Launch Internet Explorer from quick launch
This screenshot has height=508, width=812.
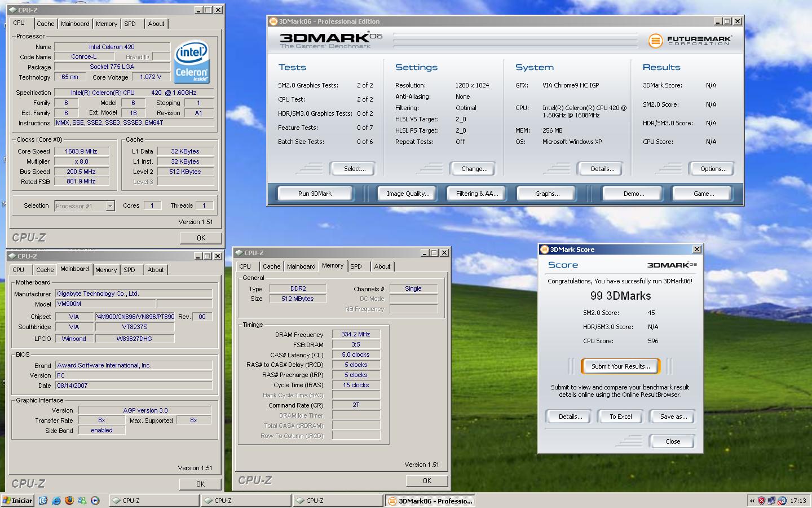tap(56, 501)
